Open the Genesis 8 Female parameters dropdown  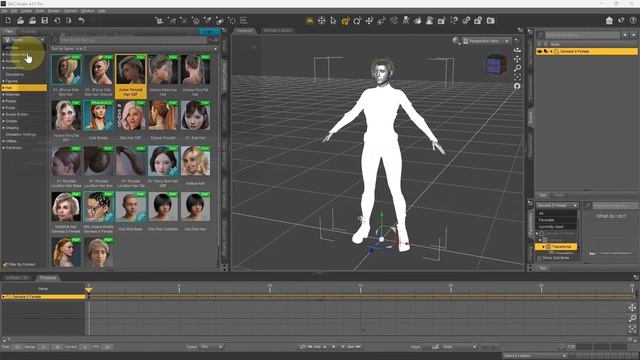(x=557, y=205)
